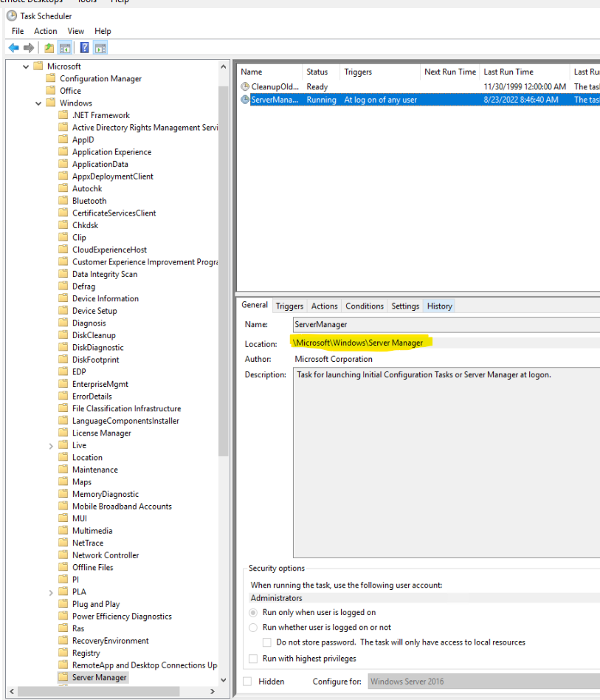This screenshot has height=700, width=600.
Task: Select the General tab
Action: (x=255, y=305)
